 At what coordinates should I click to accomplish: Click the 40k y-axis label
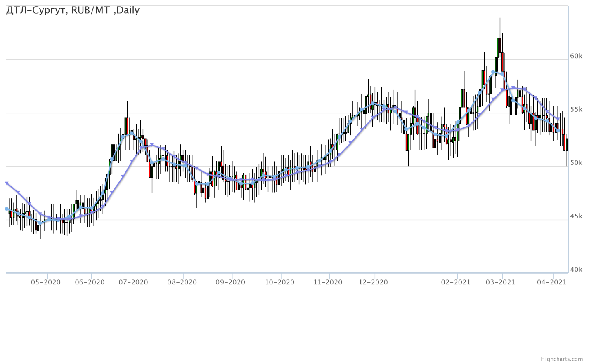[x=576, y=270]
